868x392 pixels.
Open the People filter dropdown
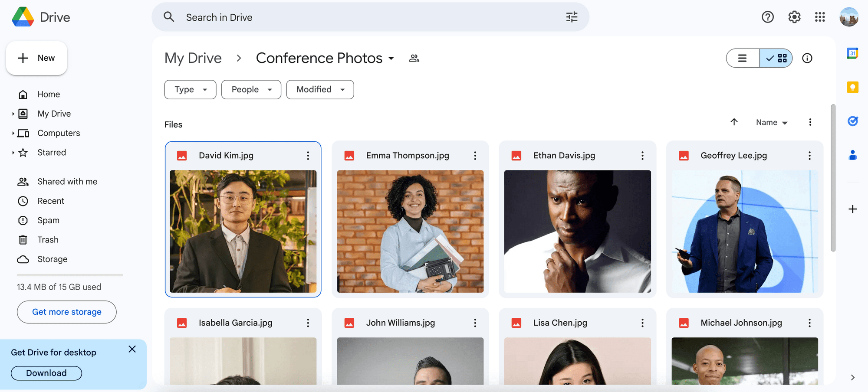click(251, 89)
